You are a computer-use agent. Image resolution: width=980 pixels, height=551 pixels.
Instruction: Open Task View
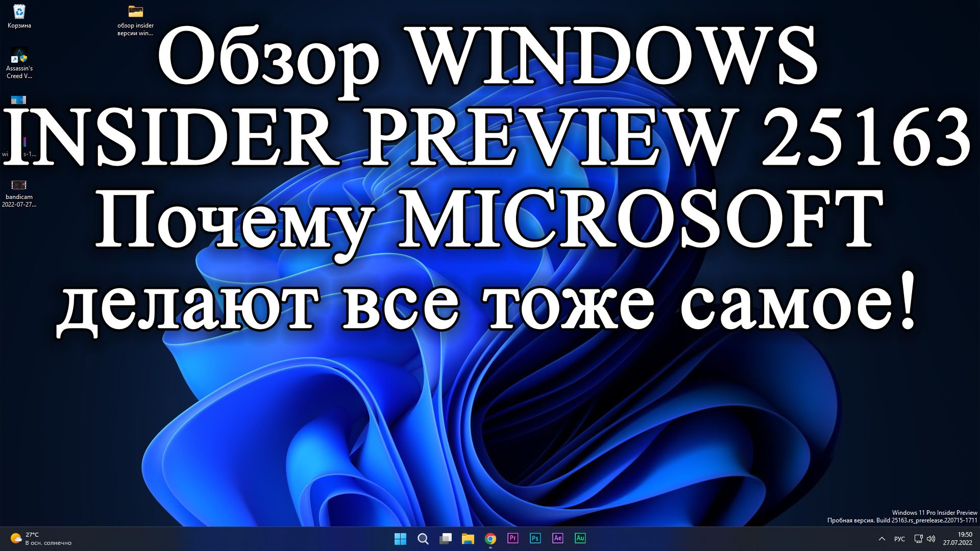pos(446,539)
